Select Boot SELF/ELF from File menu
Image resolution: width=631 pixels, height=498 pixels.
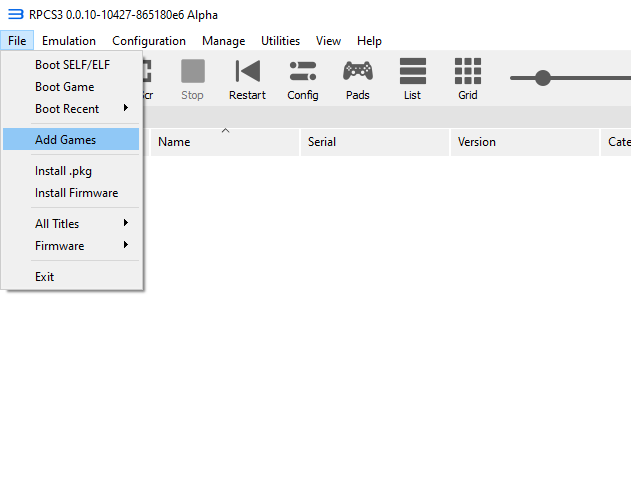[71, 65]
